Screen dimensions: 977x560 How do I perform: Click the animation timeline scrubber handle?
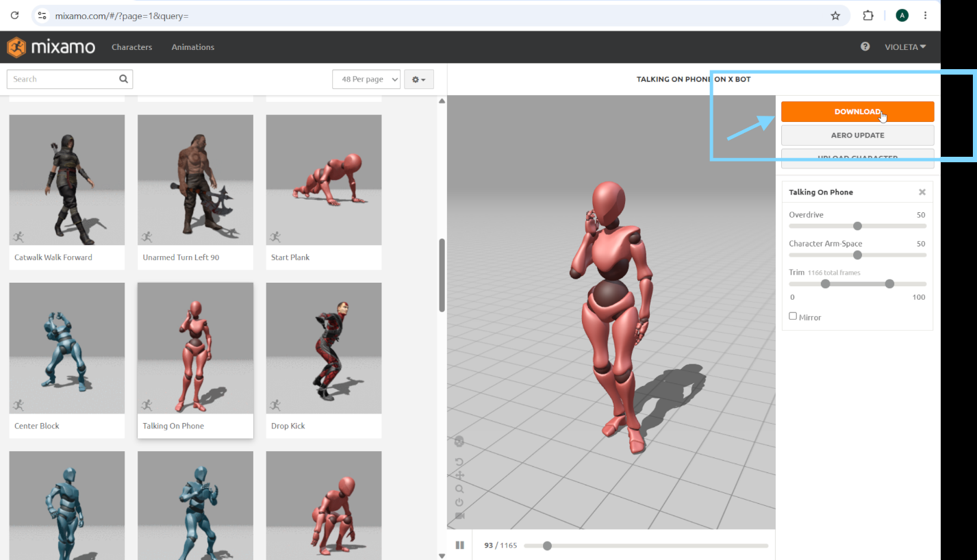547,546
